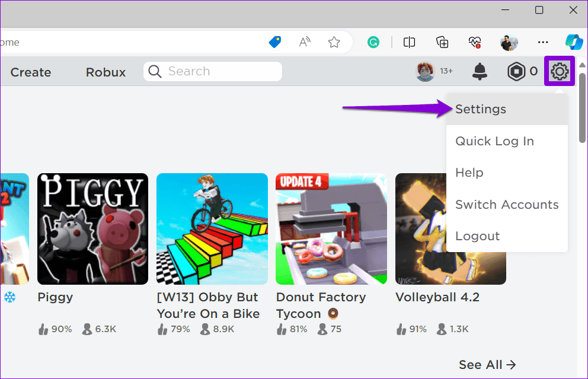Open Browser essentials heart icon
The image size is (588, 379).
pos(475,42)
